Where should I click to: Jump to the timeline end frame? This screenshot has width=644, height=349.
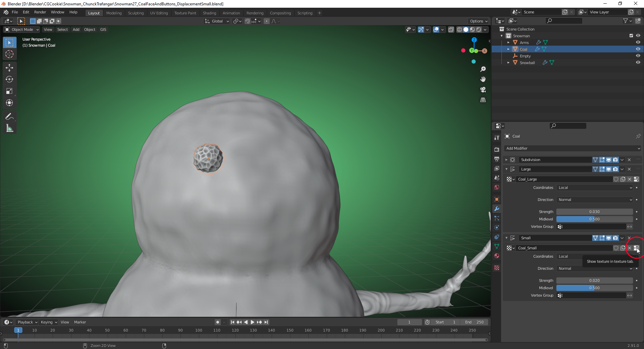click(266, 322)
